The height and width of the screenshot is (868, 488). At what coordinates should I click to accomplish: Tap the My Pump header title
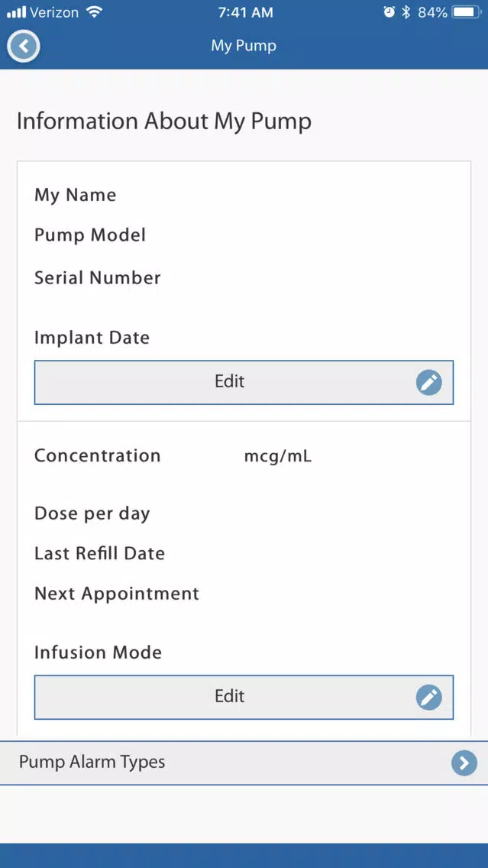[x=244, y=46]
